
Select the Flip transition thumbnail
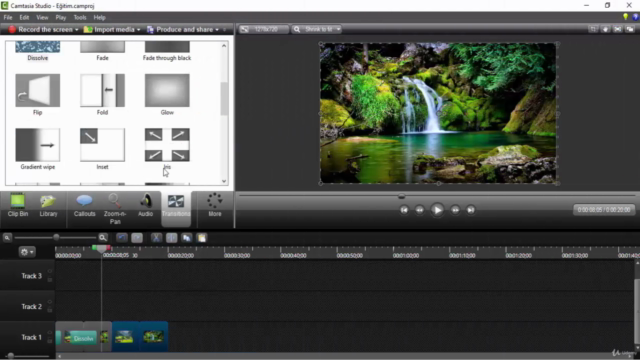38,90
